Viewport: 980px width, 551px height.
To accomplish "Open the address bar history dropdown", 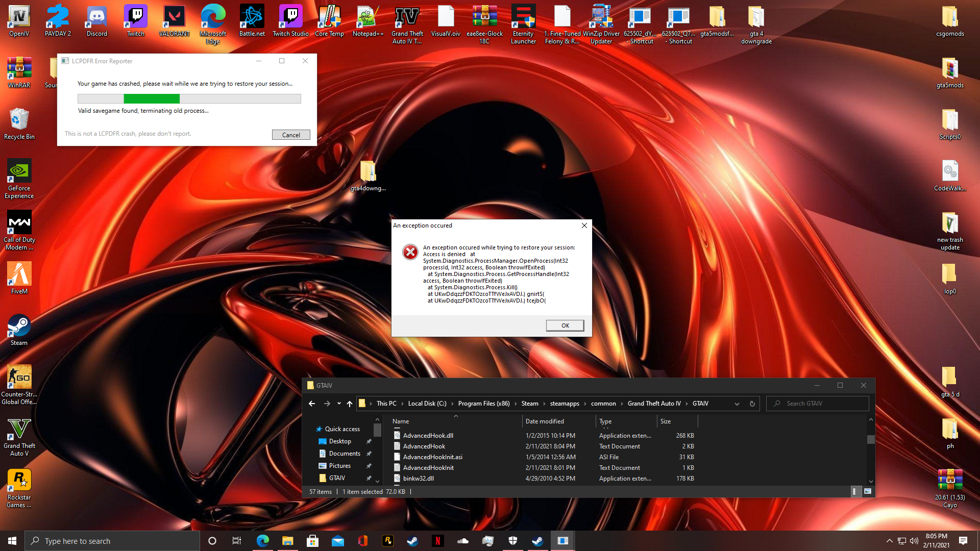I will point(737,404).
